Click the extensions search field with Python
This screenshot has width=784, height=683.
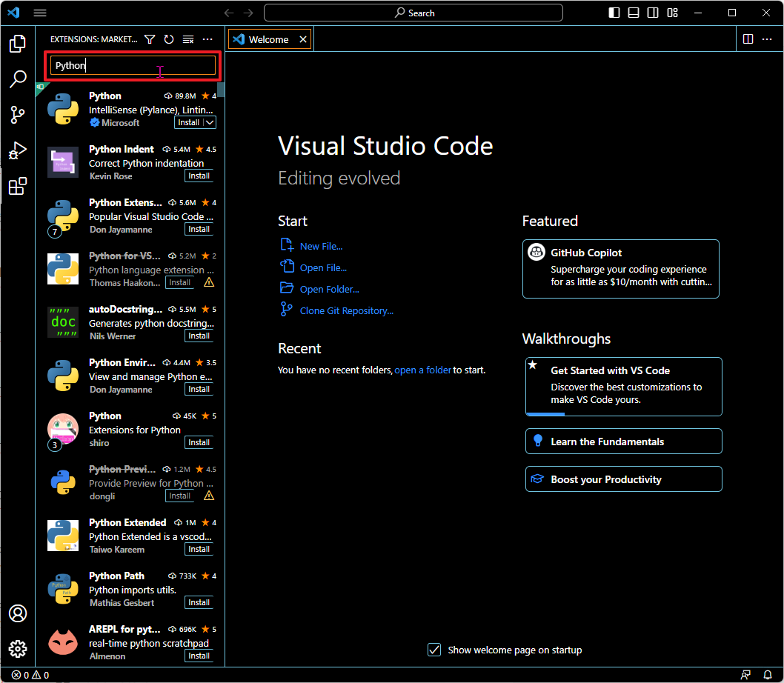(x=133, y=65)
